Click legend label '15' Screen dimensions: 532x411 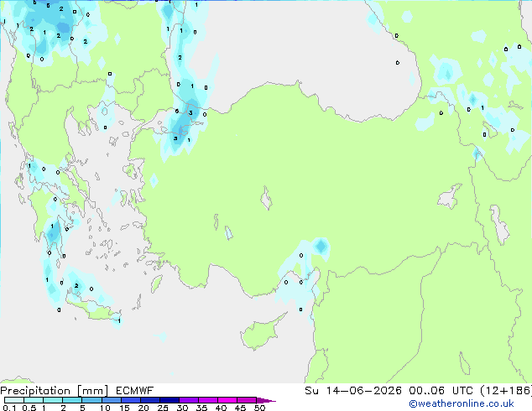124,408
